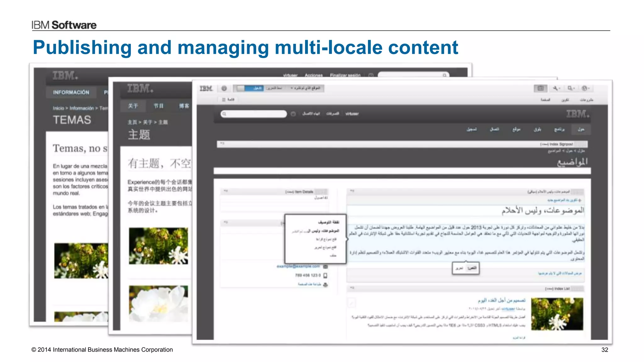Click the large IBM logo on the Arabic site banner
The width and height of the screenshot is (644, 362).
578,114
